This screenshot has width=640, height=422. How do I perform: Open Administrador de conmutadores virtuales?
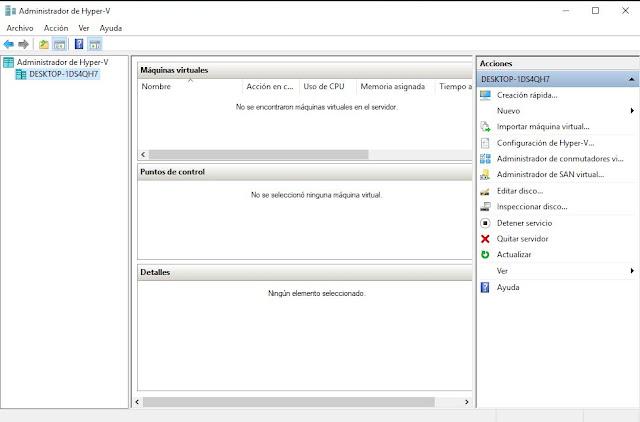coord(560,159)
